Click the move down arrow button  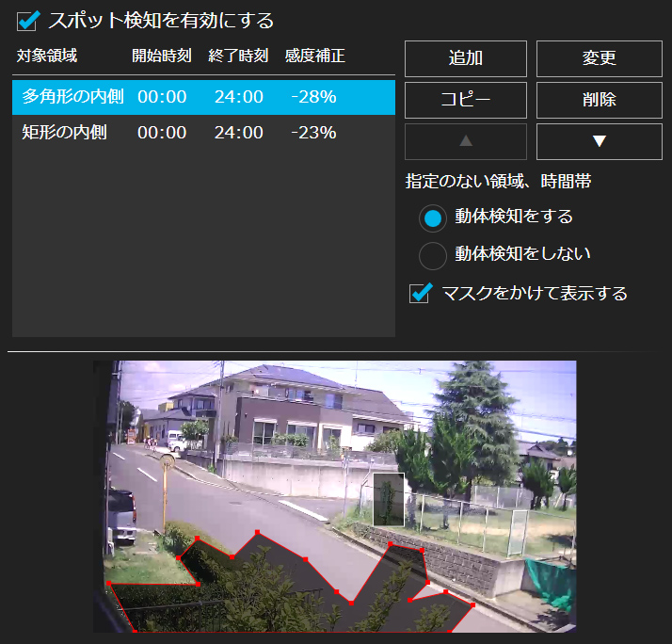[x=599, y=141]
